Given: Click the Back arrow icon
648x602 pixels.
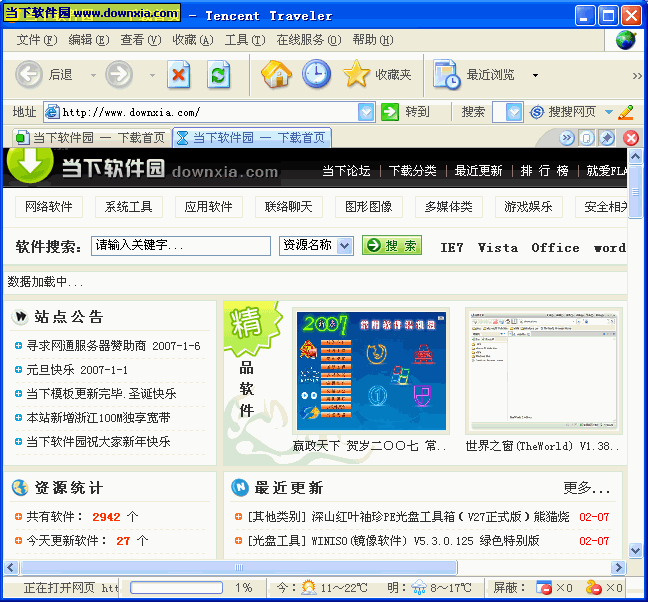Looking at the screenshot, I should click(x=29, y=75).
